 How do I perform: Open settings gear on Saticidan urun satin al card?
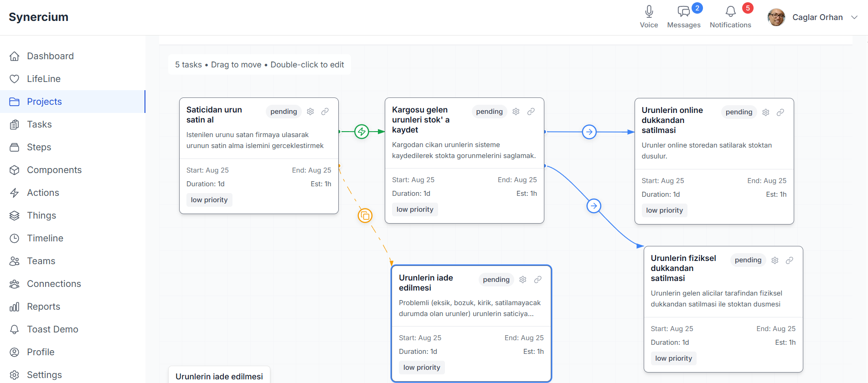click(x=310, y=112)
